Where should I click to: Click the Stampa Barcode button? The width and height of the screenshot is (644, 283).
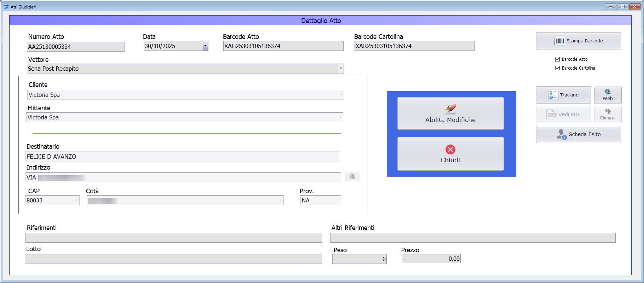pos(578,41)
